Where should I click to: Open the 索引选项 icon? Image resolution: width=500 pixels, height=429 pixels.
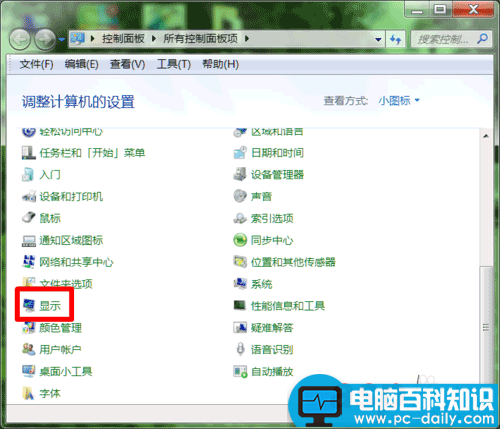240,218
